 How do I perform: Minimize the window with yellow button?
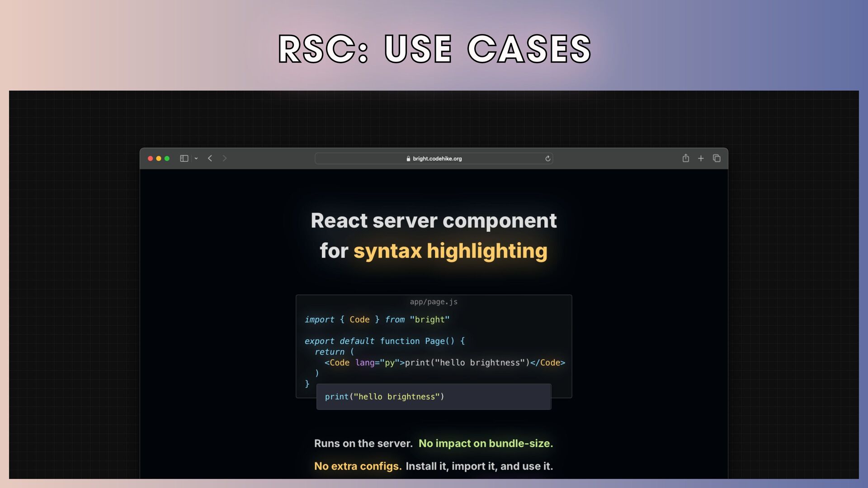pos(159,159)
